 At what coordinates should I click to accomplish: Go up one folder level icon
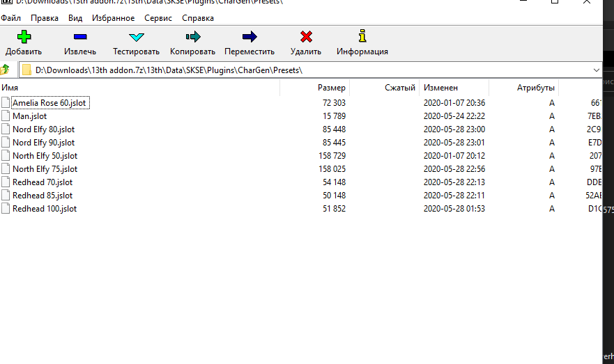6,70
